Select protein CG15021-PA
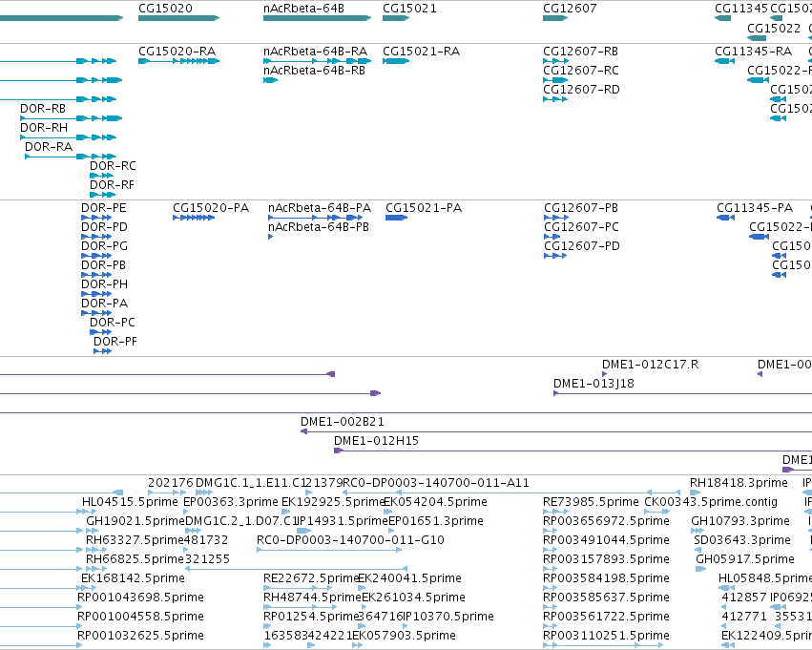 (x=424, y=208)
